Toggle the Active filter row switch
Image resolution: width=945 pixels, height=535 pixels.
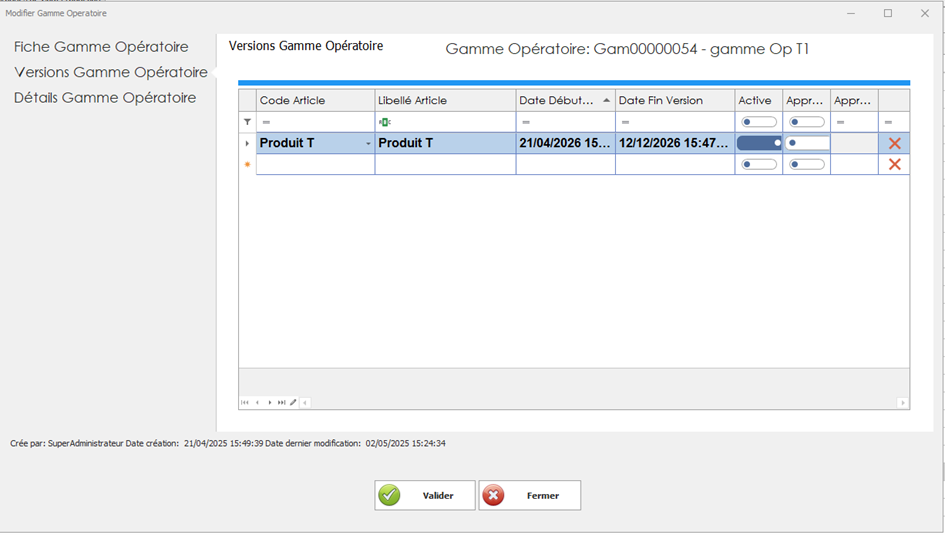pyautogui.click(x=759, y=122)
